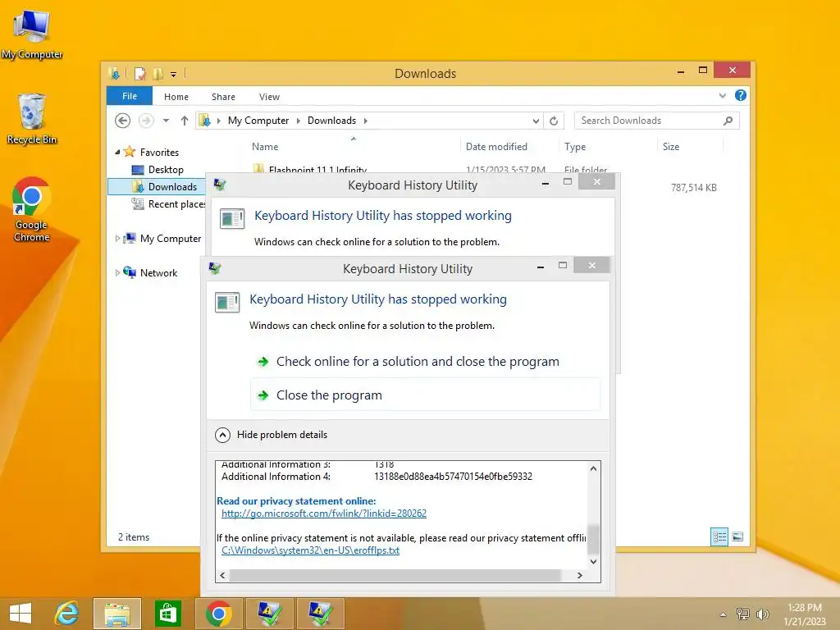Open the erofflps.txt offline privacy link

310,550
